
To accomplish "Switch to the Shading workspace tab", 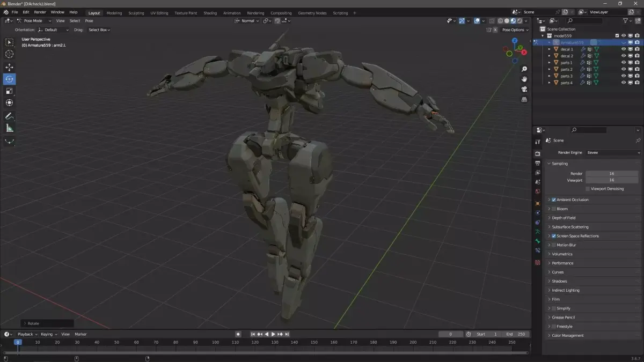I will coord(210,13).
